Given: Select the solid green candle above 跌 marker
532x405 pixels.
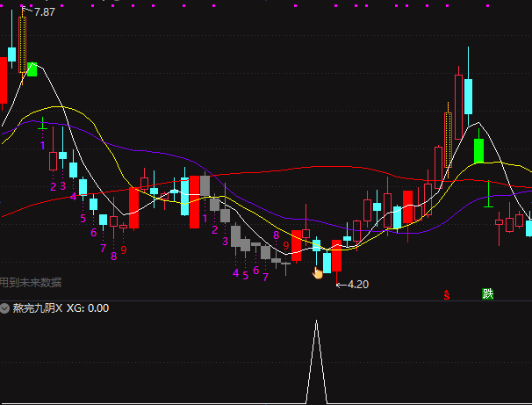Looking at the screenshot, I should pyautogui.click(x=478, y=150).
